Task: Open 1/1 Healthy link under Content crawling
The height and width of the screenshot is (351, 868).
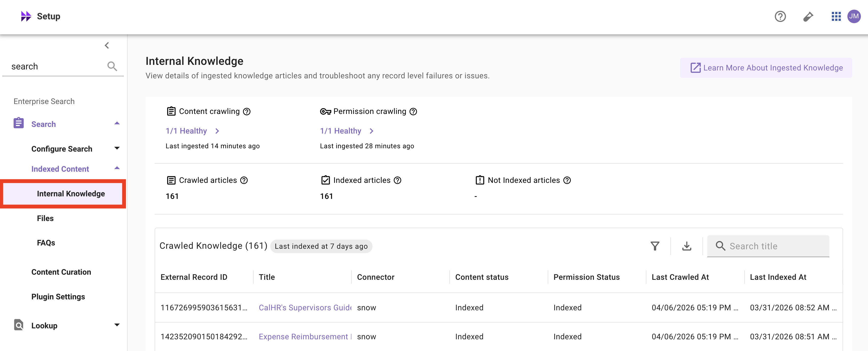Action: [x=186, y=131]
